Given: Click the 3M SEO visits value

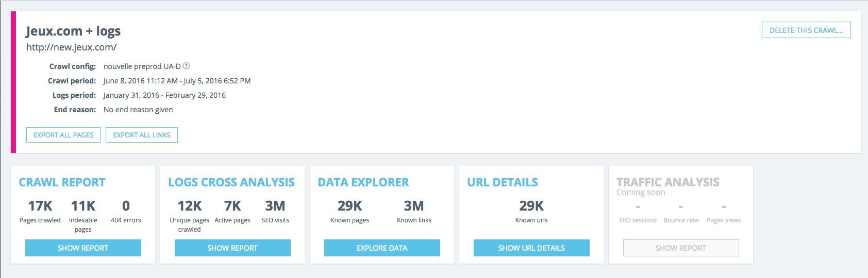Looking at the screenshot, I should pyautogui.click(x=275, y=206).
